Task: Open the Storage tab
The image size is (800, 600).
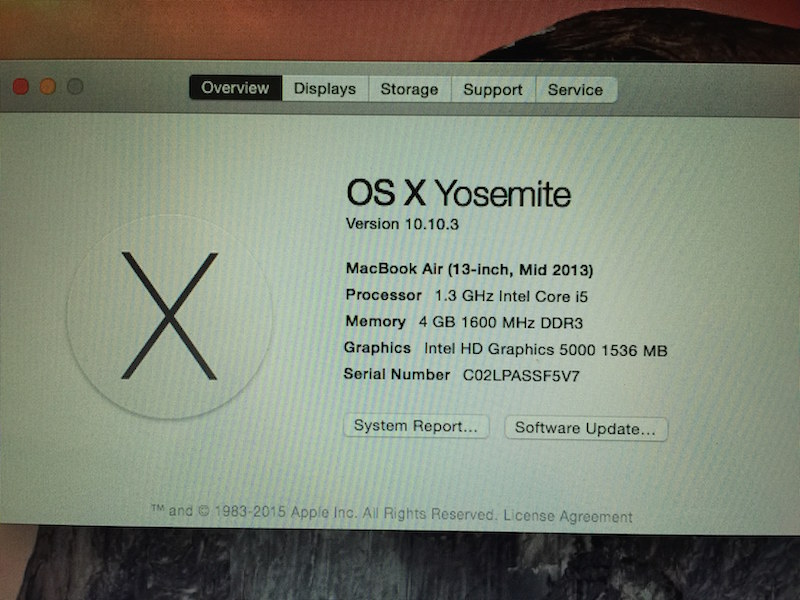Action: click(x=409, y=89)
